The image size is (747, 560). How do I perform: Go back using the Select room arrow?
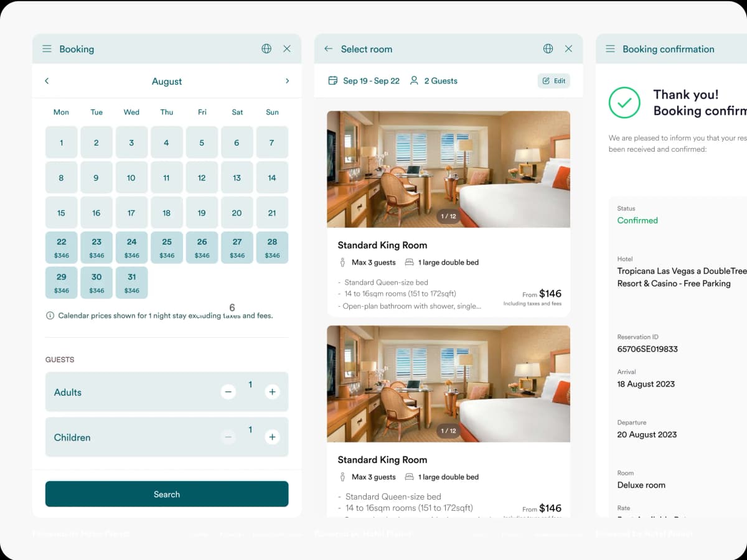(x=328, y=49)
